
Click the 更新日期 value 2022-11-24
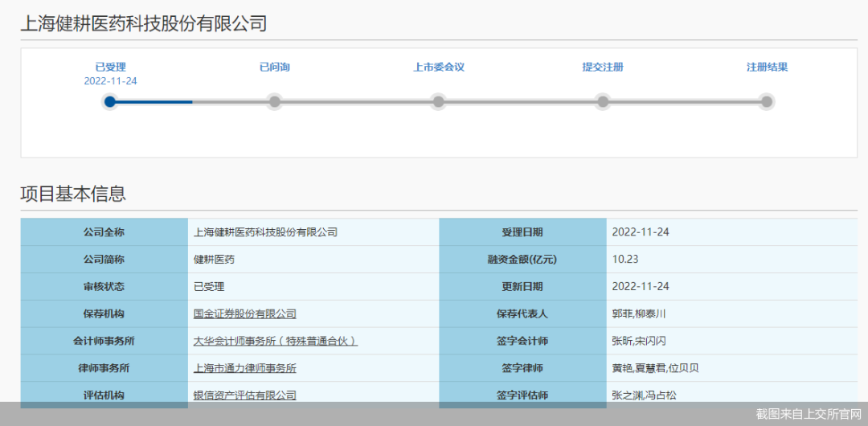tap(641, 286)
